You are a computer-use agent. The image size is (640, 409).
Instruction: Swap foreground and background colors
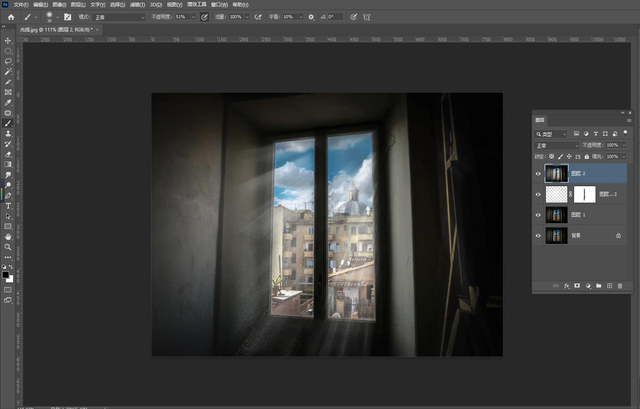(x=11, y=267)
